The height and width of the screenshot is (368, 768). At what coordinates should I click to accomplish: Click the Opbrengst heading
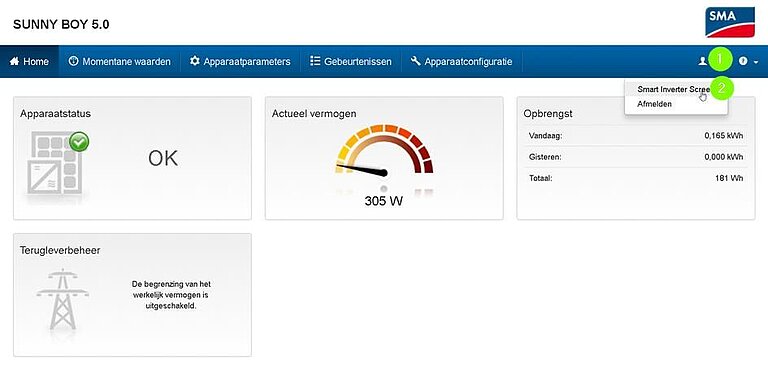(x=548, y=114)
